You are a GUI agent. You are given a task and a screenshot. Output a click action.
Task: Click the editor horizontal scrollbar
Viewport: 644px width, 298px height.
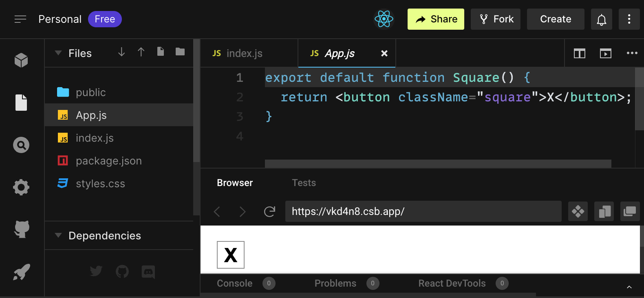click(438, 164)
